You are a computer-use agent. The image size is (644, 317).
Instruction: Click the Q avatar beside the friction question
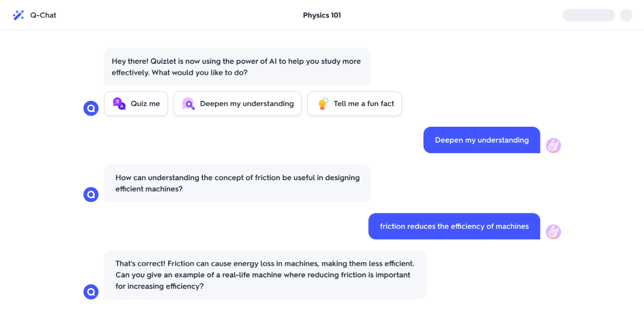[91, 194]
